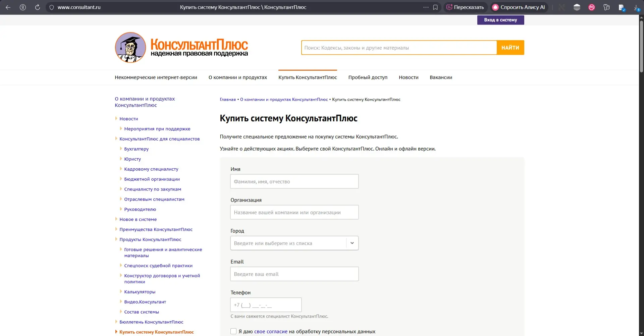Click Главная breadcrumb link
This screenshot has width=644, height=336.
228,99
